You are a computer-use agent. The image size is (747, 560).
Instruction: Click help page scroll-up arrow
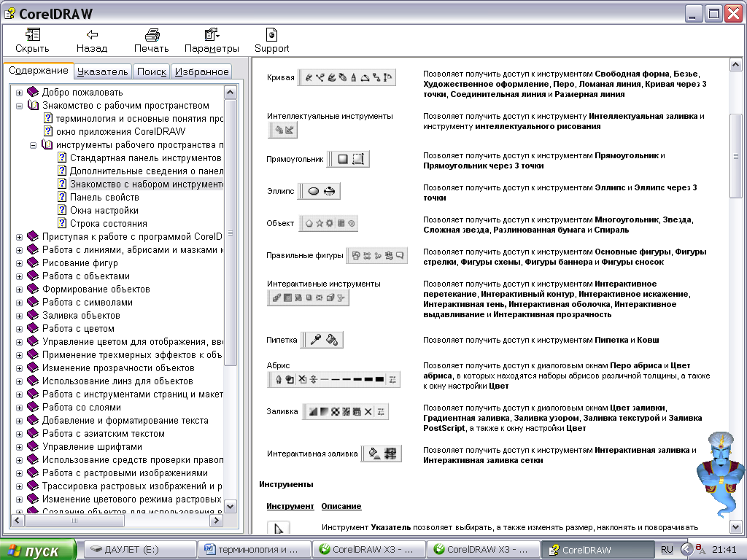click(735, 64)
